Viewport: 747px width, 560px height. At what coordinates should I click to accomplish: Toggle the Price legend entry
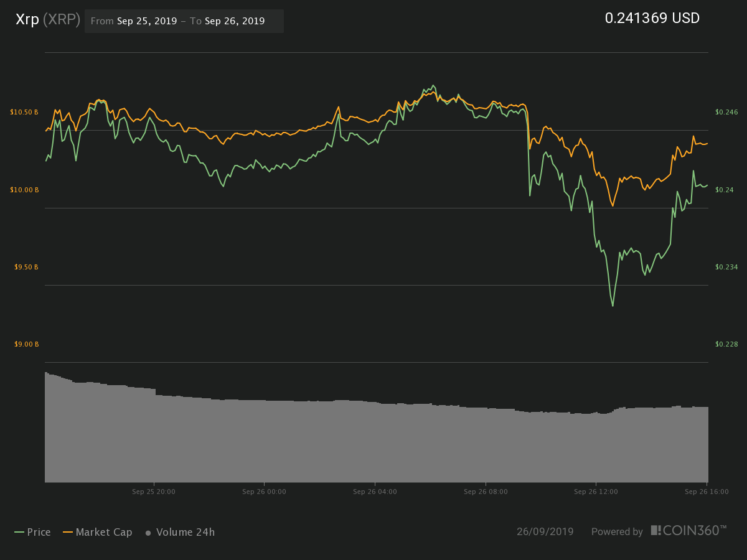[x=32, y=532]
